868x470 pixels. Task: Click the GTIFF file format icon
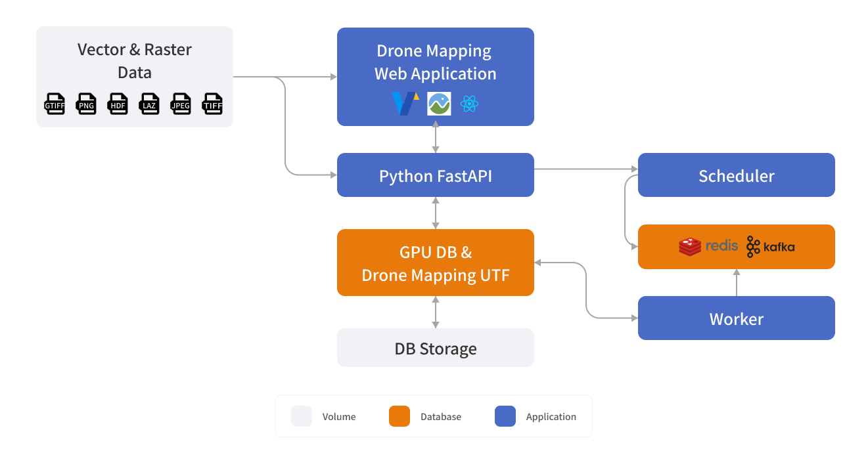55,104
